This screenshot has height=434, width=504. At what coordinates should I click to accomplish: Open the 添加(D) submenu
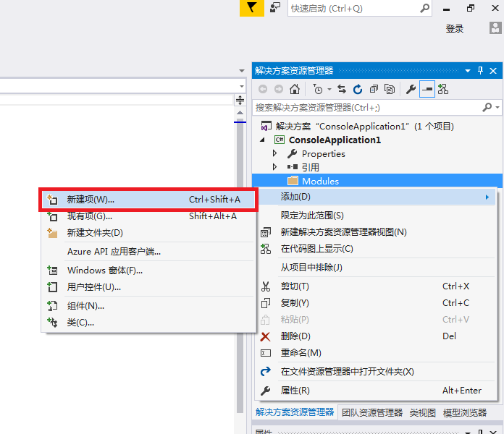click(x=376, y=197)
